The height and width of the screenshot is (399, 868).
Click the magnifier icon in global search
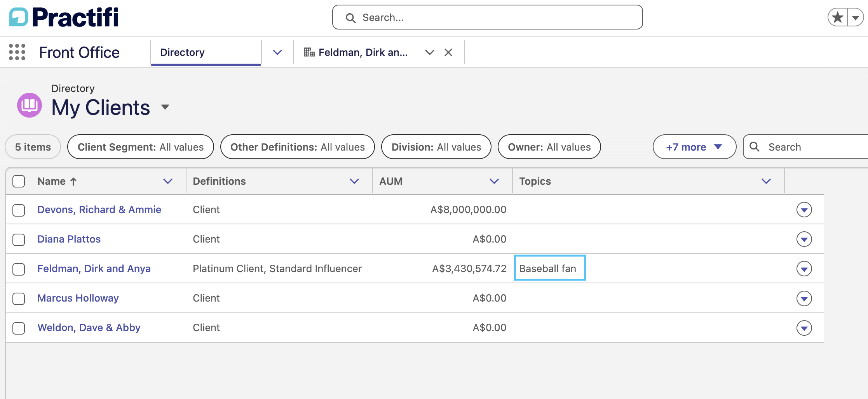[350, 18]
